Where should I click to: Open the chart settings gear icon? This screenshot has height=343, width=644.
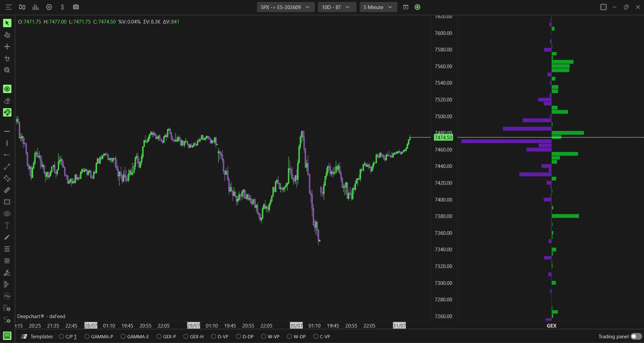pos(49,7)
